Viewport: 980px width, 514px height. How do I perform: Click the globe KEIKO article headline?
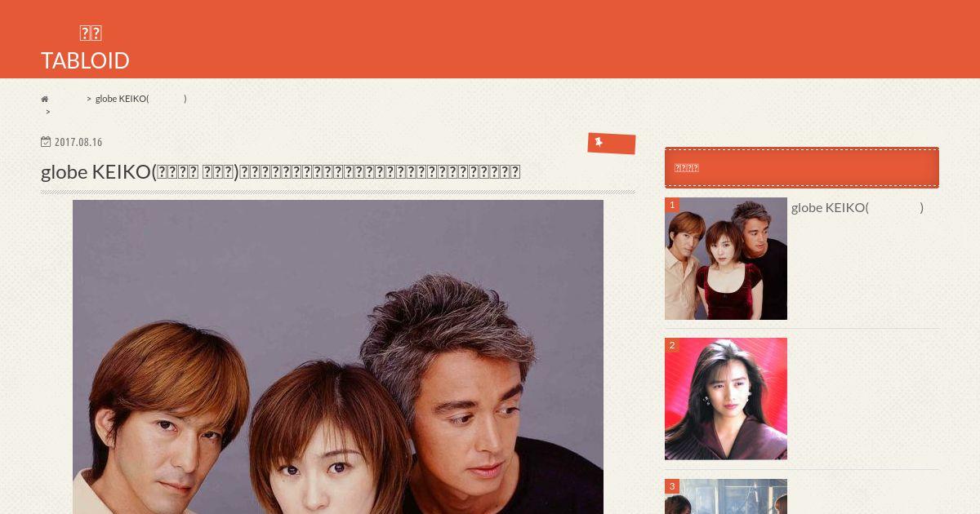280,171
